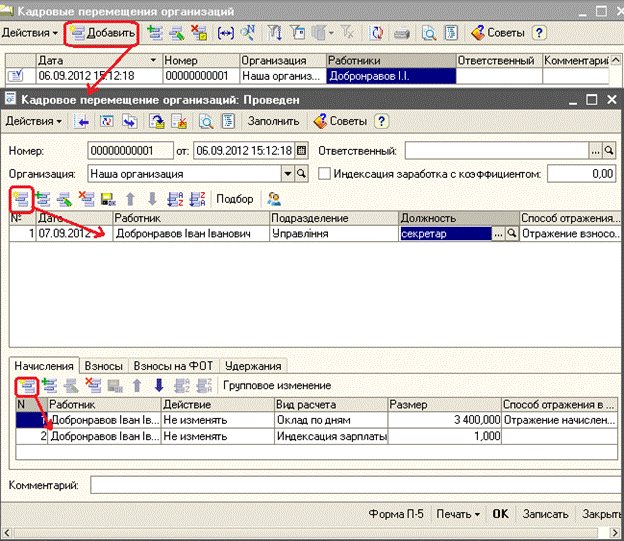Click the mark-for-deletion icon in list window toolbar
Screen dimensions: 624x541
coord(198,33)
